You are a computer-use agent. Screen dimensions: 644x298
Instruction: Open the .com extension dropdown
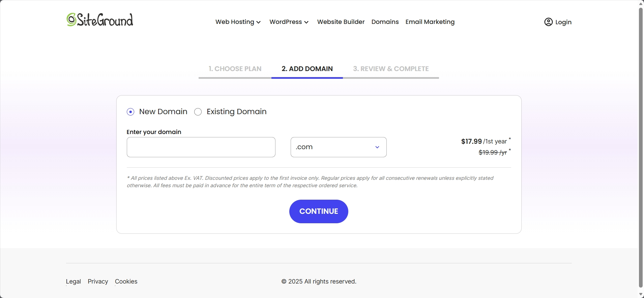339,147
